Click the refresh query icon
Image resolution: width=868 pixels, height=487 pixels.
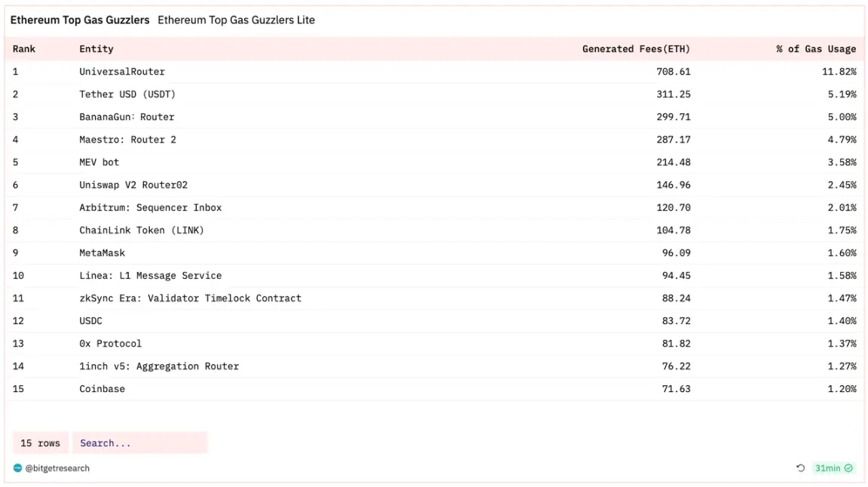coord(800,468)
